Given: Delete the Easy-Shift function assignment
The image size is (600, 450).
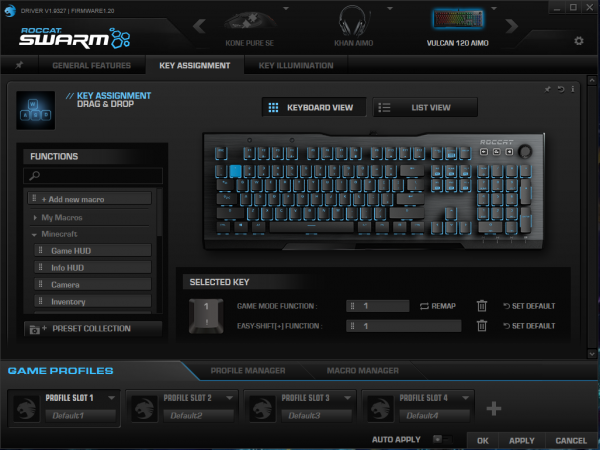Looking at the screenshot, I should (482, 326).
